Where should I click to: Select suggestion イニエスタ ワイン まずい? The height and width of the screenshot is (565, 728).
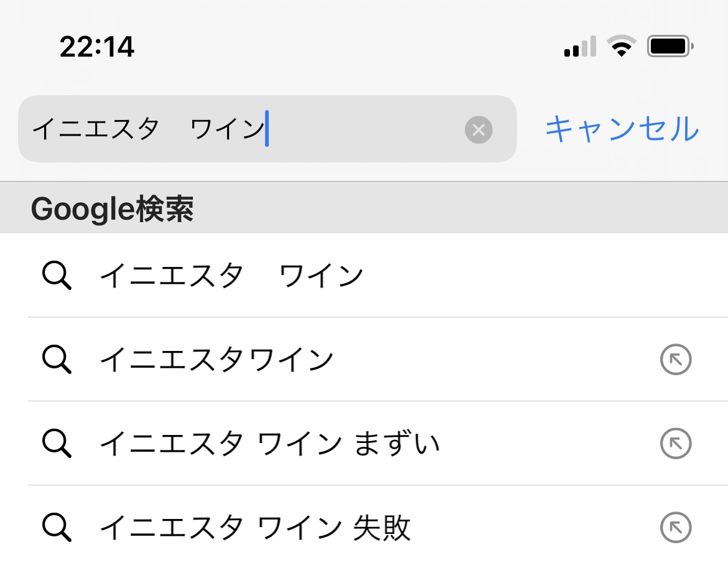coord(364,444)
